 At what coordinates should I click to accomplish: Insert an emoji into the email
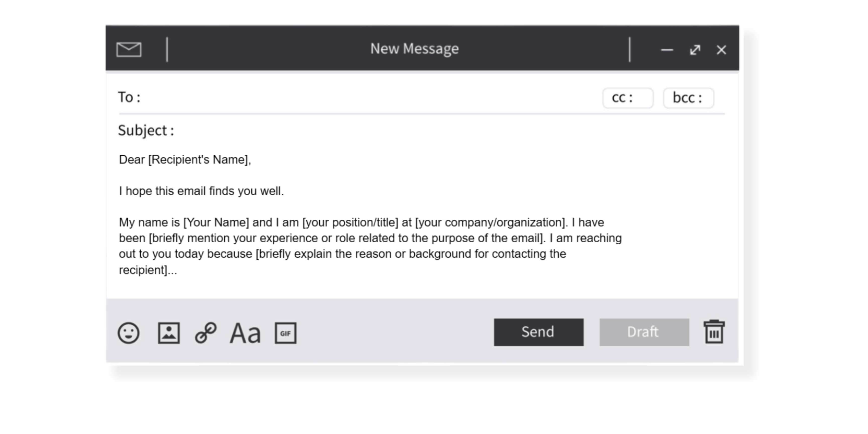(x=129, y=333)
